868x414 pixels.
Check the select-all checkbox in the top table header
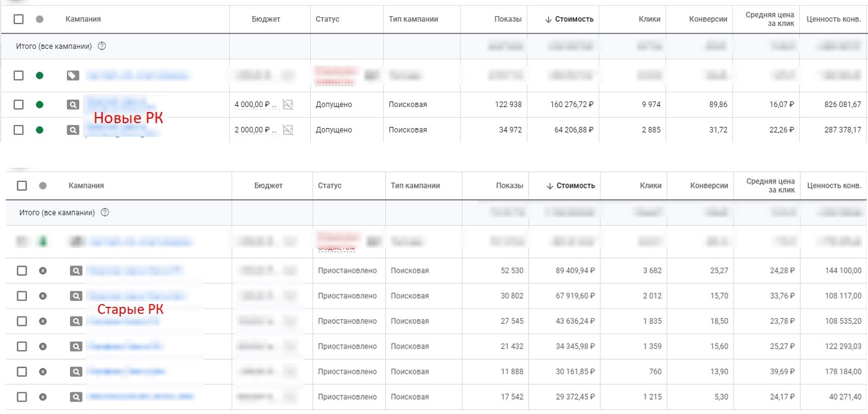[x=19, y=19]
